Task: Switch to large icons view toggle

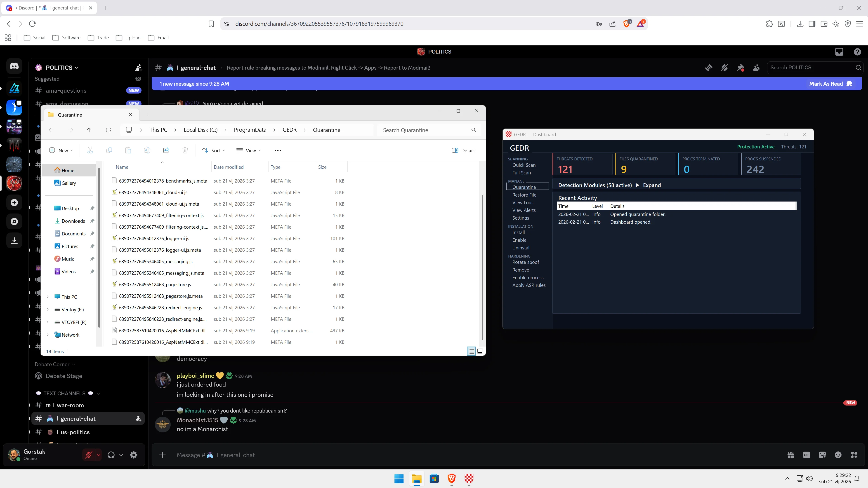Action: 480,351
